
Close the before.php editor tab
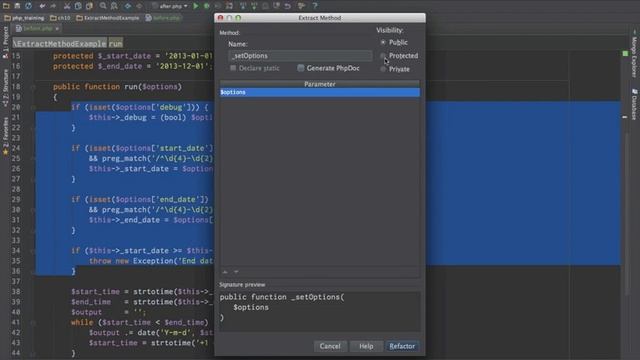(57, 29)
